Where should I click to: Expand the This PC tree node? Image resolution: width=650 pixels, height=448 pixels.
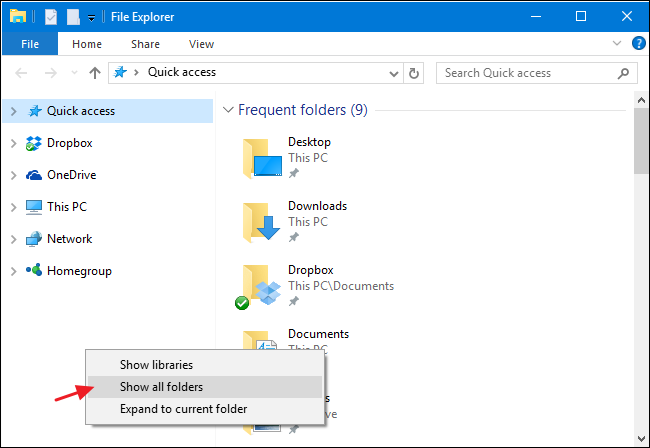point(13,207)
